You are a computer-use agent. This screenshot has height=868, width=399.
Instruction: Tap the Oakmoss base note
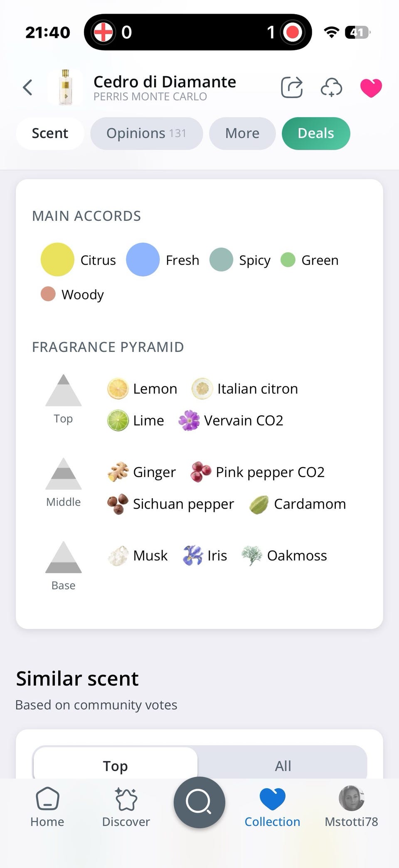tap(285, 556)
